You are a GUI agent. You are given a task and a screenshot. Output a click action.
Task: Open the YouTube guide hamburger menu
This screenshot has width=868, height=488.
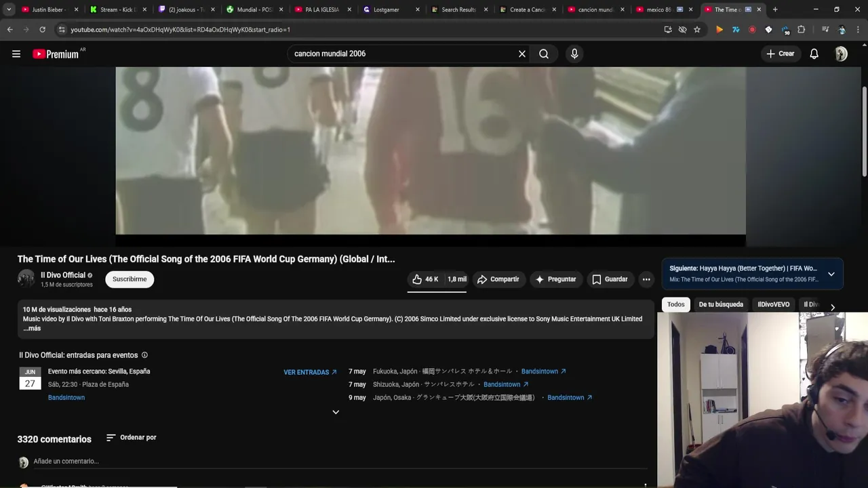click(16, 54)
